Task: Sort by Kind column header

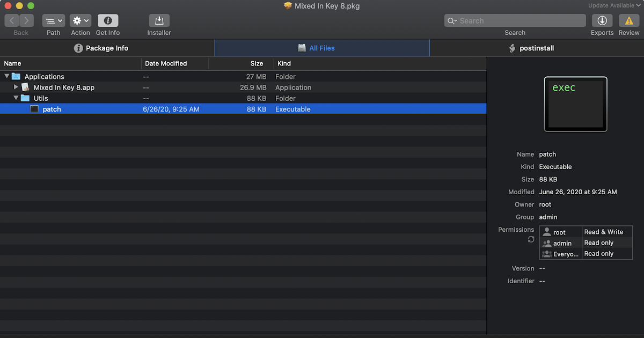Action: coord(380,63)
